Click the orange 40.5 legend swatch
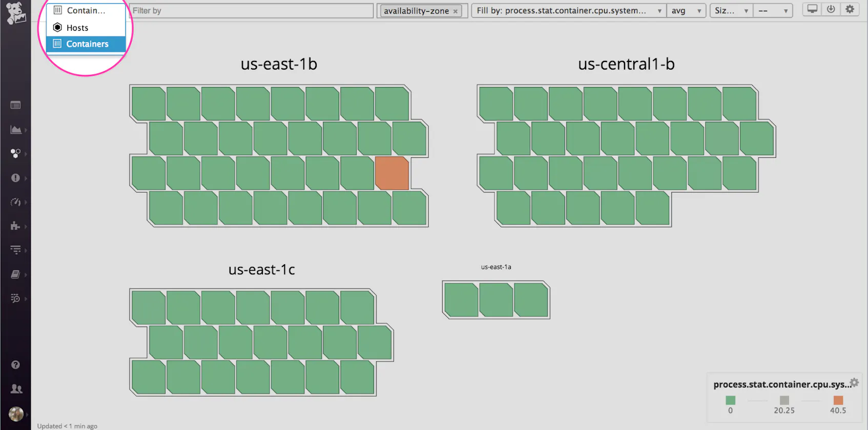The height and width of the screenshot is (430, 868). [x=838, y=400]
